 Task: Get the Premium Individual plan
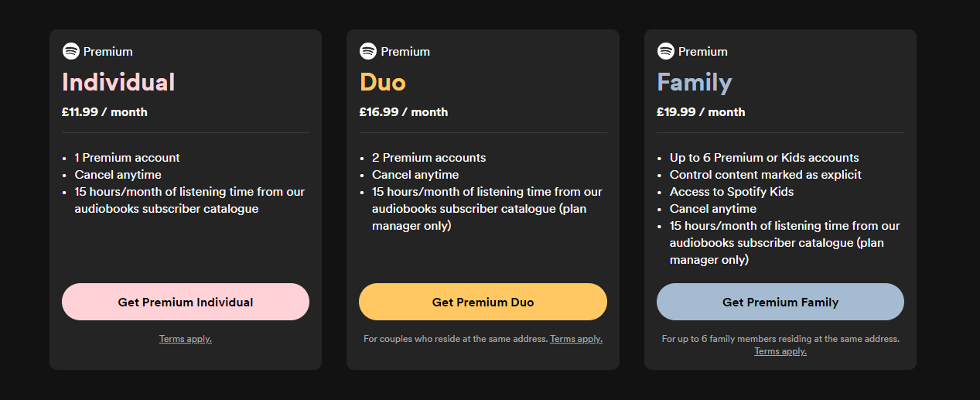(x=186, y=302)
